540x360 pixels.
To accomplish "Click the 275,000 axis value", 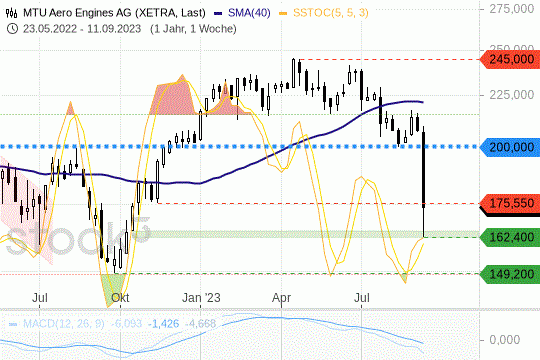I will coord(512,9).
